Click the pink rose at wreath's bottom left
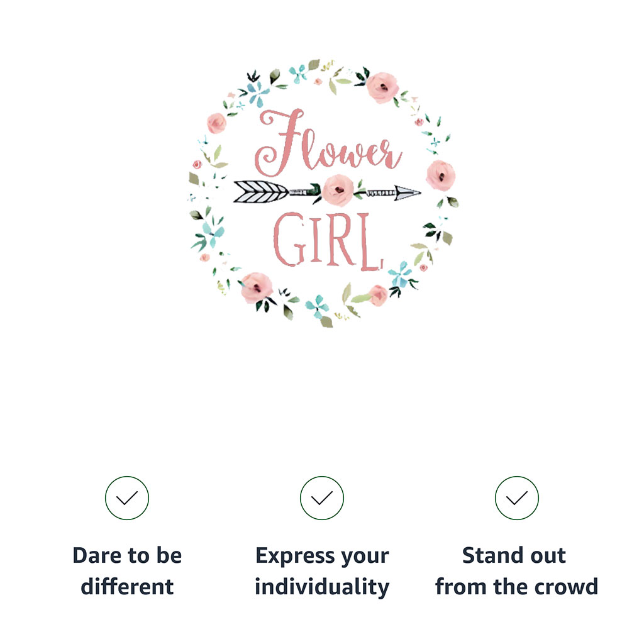 pyautogui.click(x=257, y=287)
